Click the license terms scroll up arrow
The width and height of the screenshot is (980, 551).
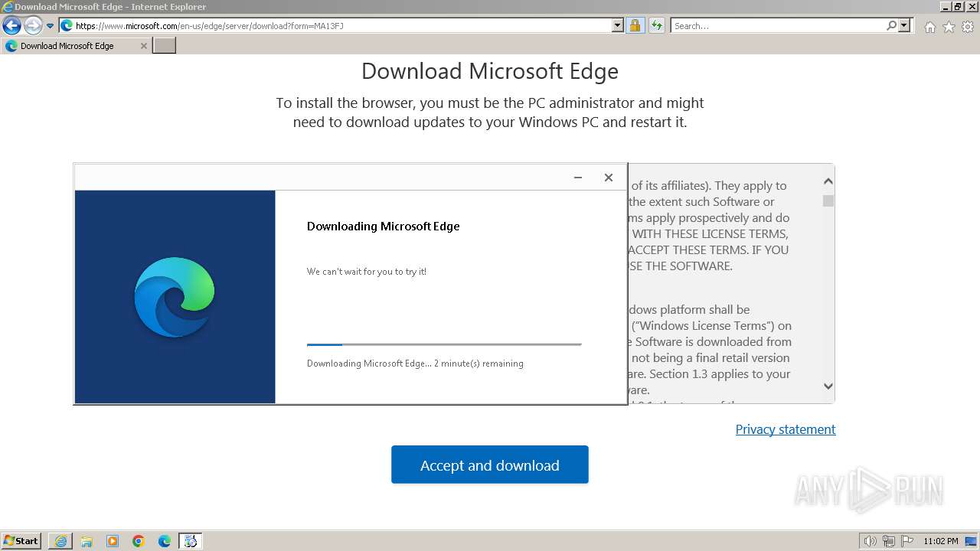click(x=828, y=181)
